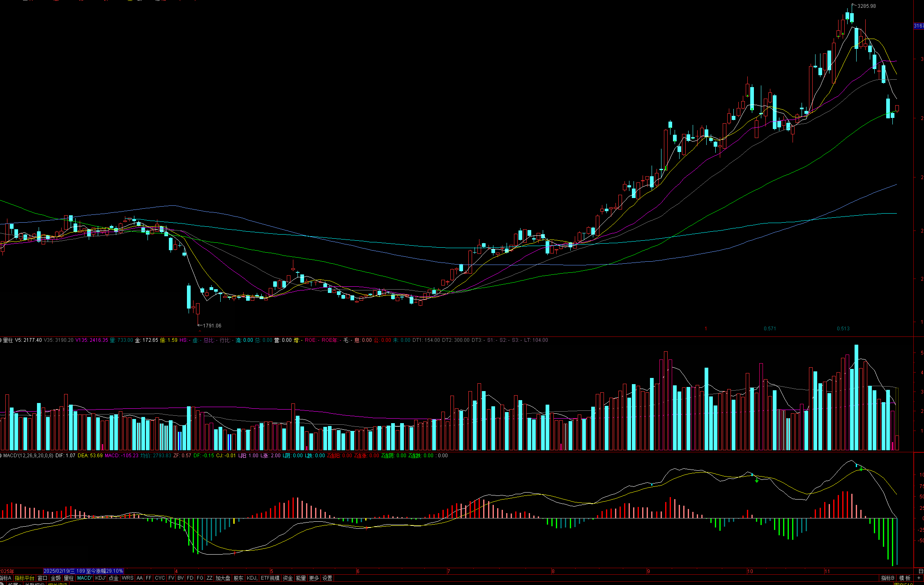Open the 更多 more indicators menu
The image size is (924, 585).
coord(314,578)
